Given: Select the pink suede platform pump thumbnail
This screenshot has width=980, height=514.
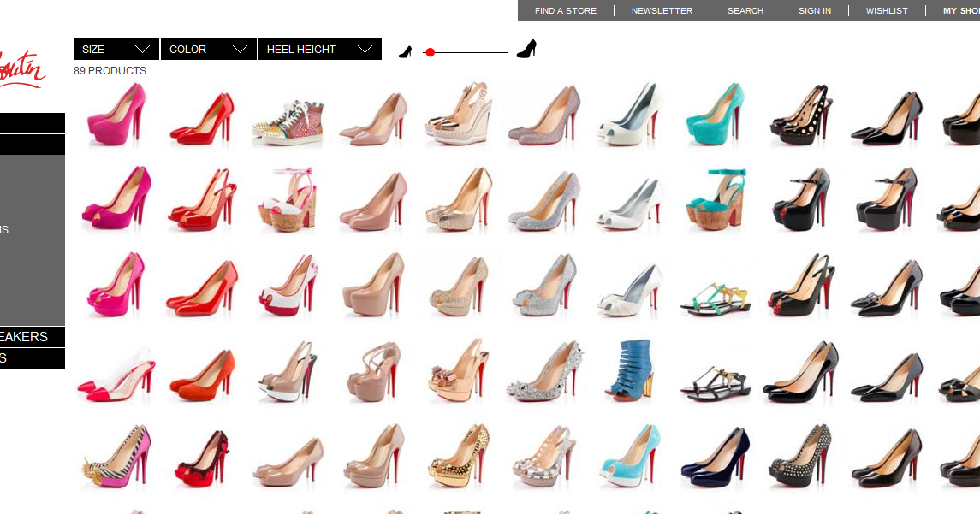Looking at the screenshot, I should point(117,115).
